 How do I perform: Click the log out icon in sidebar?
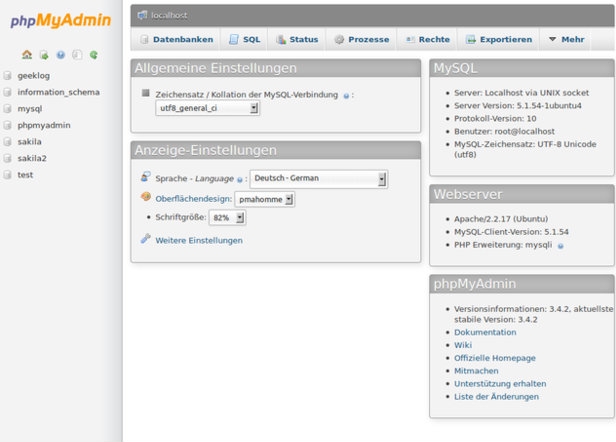[44, 55]
